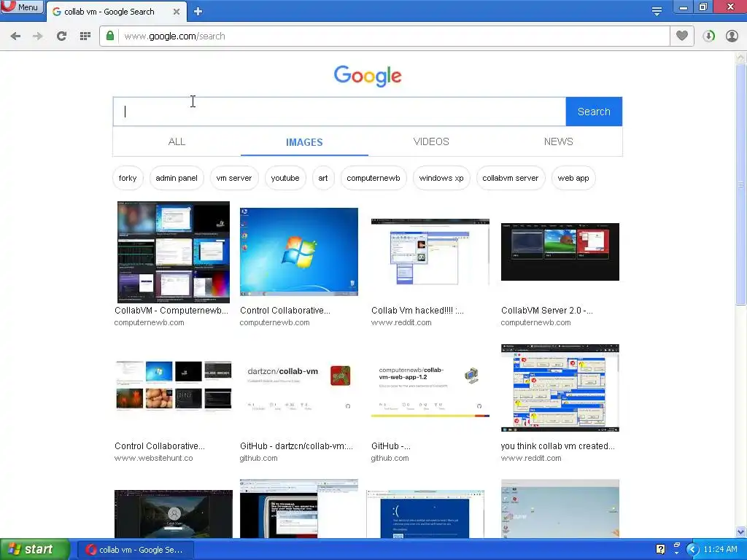Click the taskbar clock 11:24 AM
747x560 pixels.
(x=720, y=550)
